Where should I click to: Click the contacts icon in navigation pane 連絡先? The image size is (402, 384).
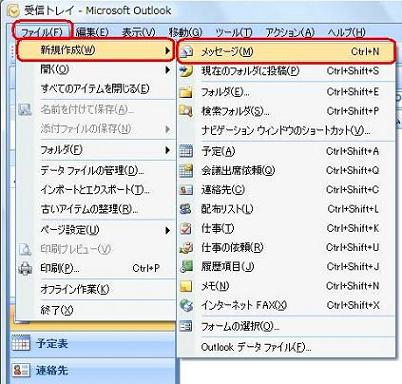[x=21, y=370]
